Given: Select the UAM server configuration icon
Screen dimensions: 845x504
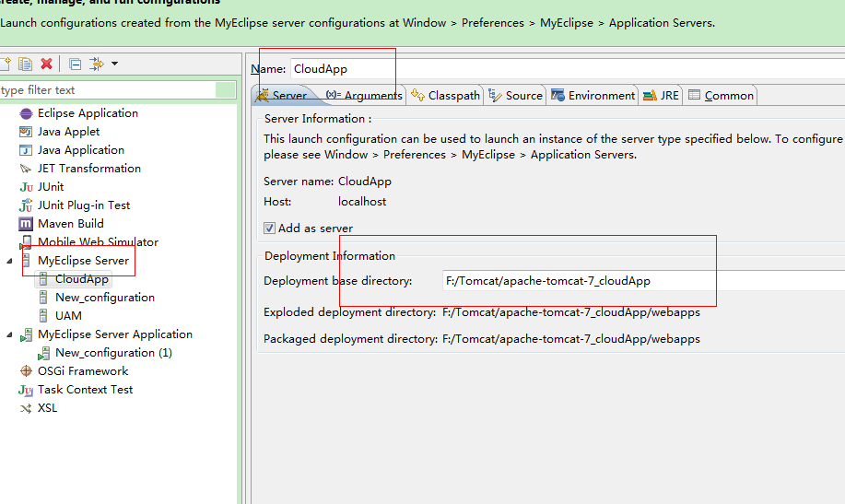Looking at the screenshot, I should pos(43,316).
